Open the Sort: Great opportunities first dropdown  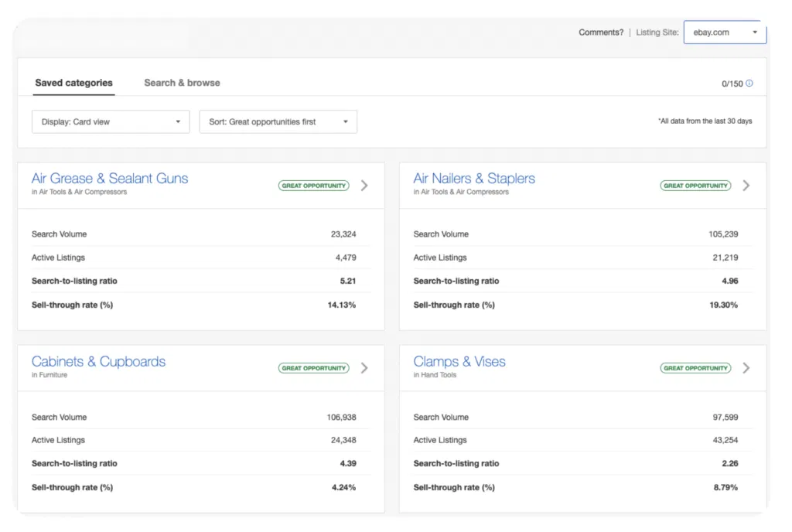(x=278, y=121)
